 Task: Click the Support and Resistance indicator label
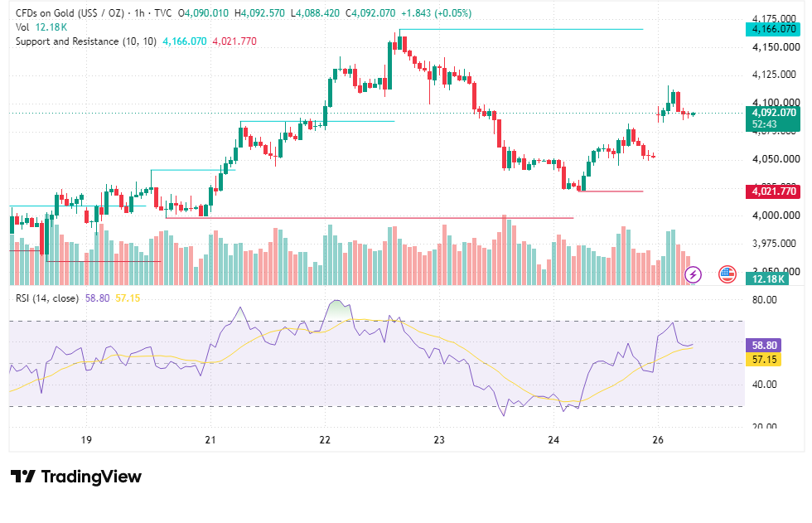tap(86, 41)
